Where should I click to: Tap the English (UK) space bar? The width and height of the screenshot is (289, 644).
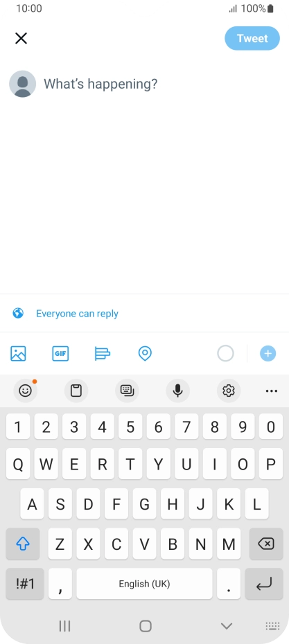coord(144,584)
